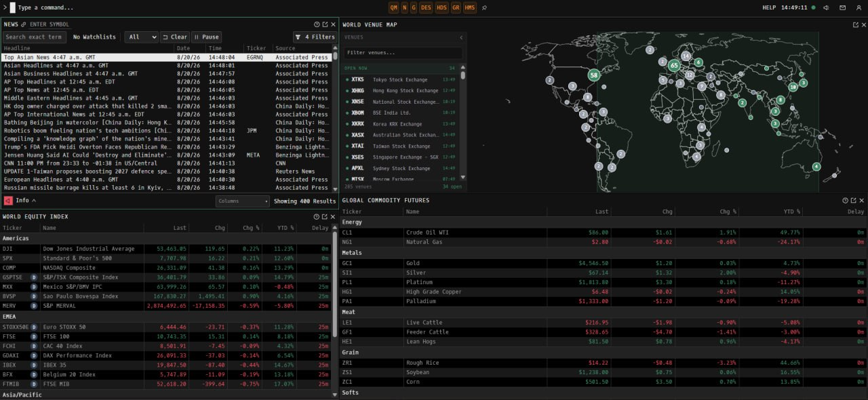
Task: Click the pin icon beside HMS
Action: pos(484,7)
